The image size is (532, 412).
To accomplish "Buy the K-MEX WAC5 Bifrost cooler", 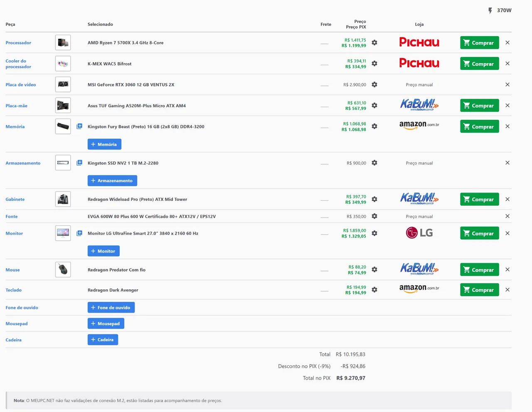I will [x=479, y=64].
